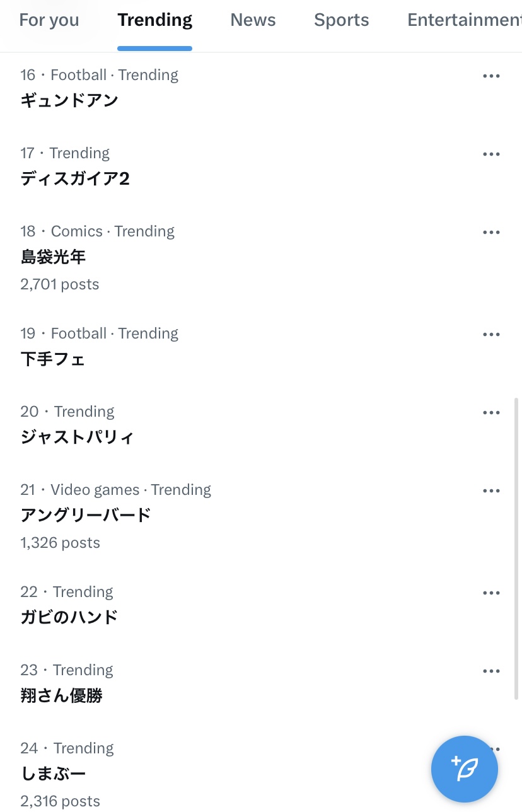Open trending topic ギュンドアン

click(x=69, y=100)
